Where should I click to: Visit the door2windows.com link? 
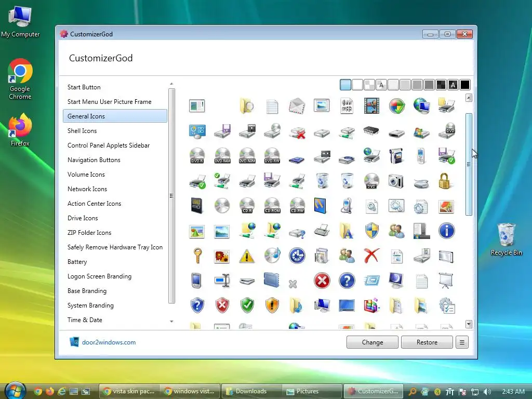pyautogui.click(x=109, y=342)
